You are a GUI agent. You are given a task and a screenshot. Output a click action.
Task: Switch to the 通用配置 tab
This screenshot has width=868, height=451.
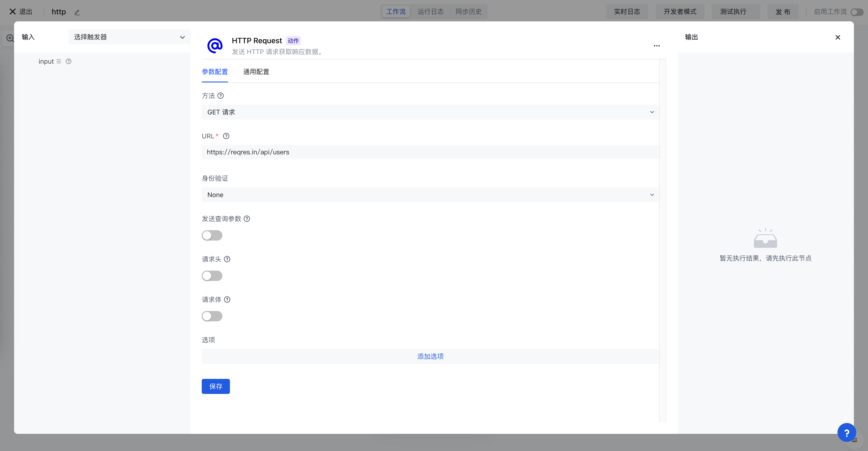point(256,72)
